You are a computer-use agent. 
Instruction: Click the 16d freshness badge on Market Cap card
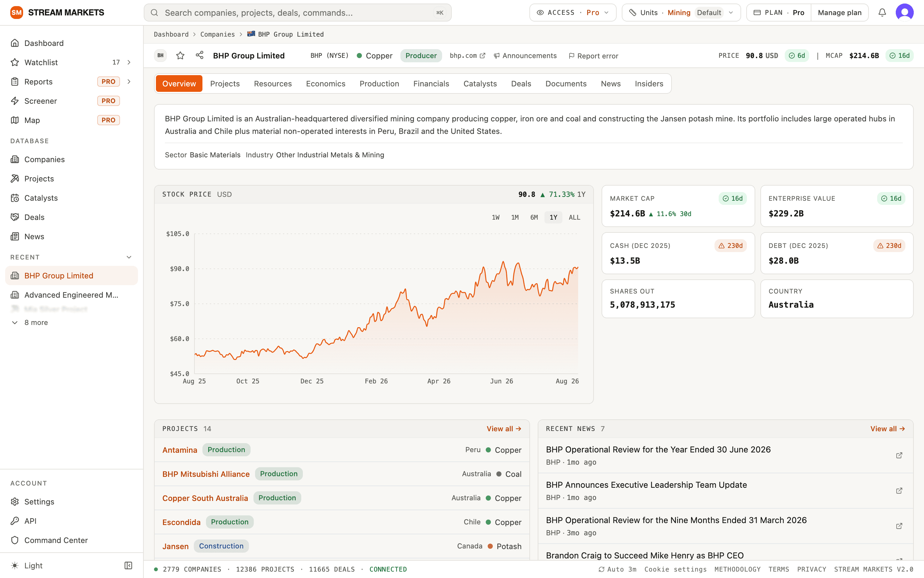732,198
